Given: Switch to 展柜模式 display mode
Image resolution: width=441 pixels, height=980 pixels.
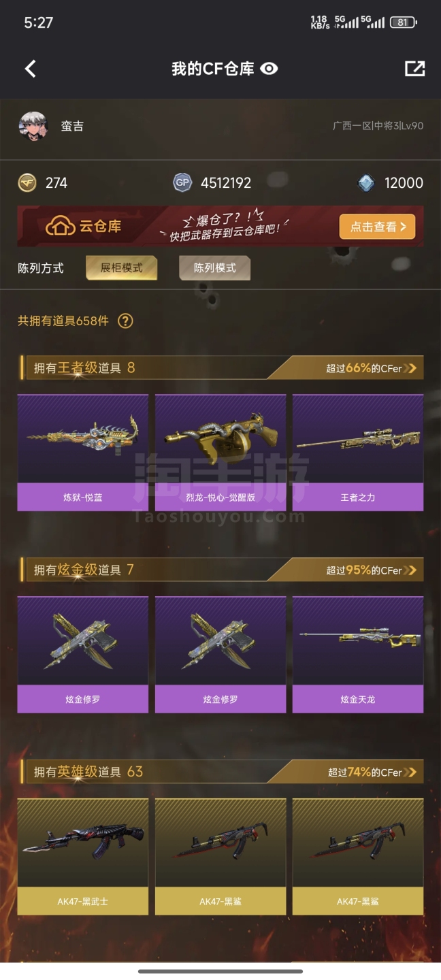Looking at the screenshot, I should click(x=122, y=268).
